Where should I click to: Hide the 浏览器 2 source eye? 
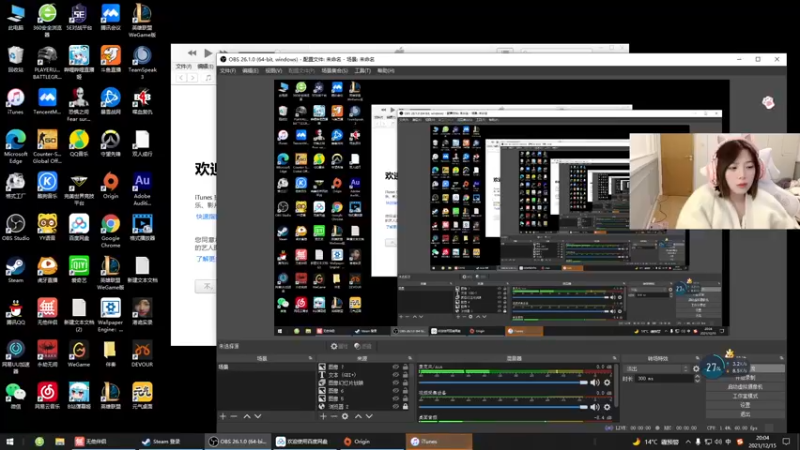point(395,407)
